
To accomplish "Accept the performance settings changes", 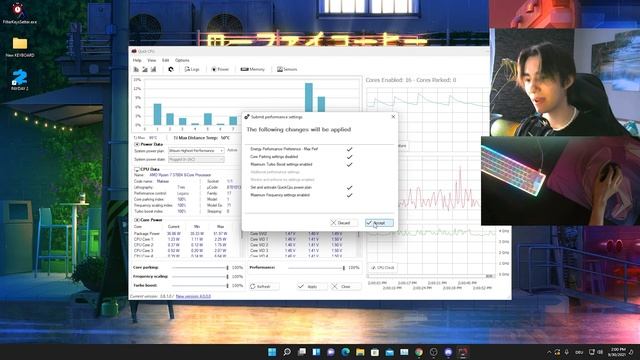I will click(379, 223).
